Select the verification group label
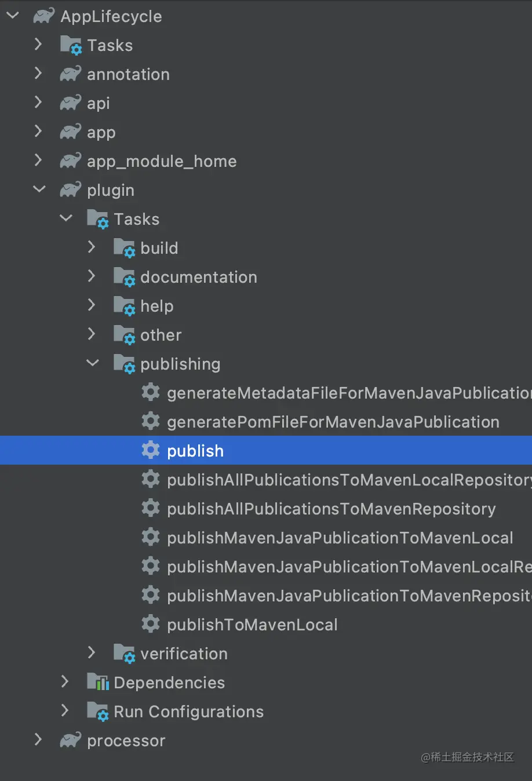532x781 pixels. point(184,654)
